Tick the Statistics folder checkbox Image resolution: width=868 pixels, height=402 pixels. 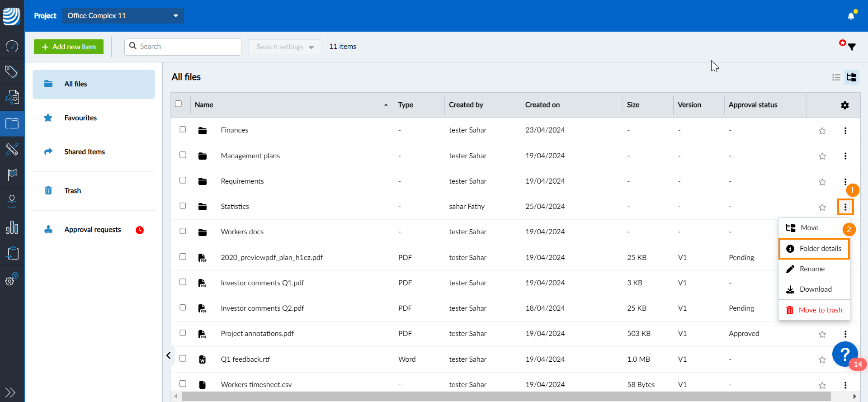tap(183, 206)
